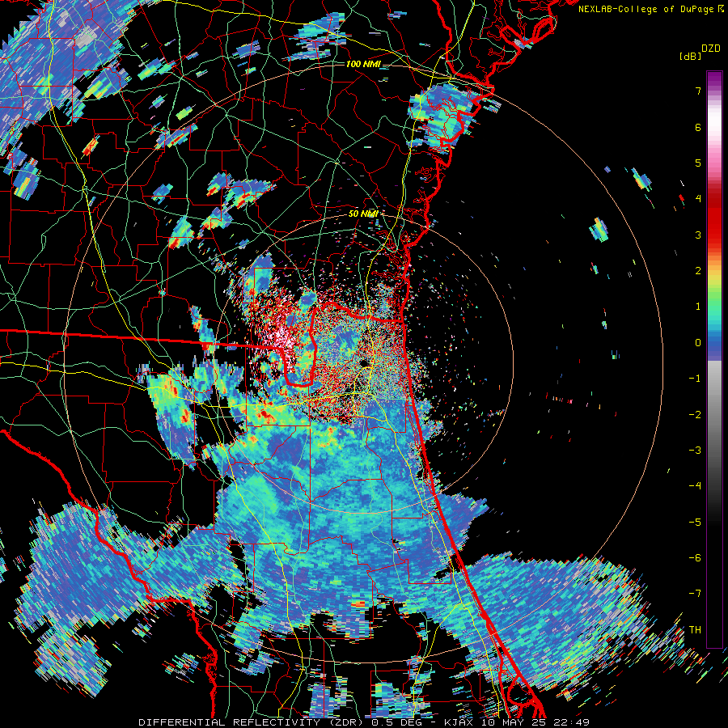
Task: Click the 2 value on color scale
Action: 698,270
